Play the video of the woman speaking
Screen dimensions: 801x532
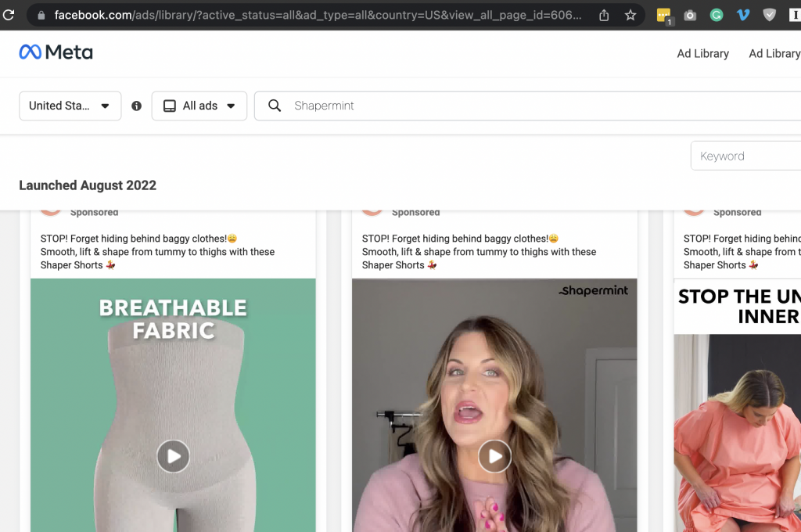click(x=494, y=456)
